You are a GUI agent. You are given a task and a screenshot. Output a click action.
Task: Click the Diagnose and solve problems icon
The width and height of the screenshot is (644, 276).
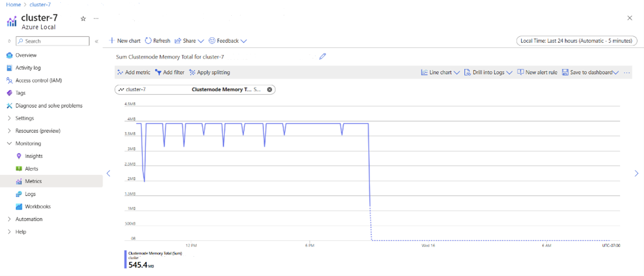pyautogui.click(x=9, y=106)
